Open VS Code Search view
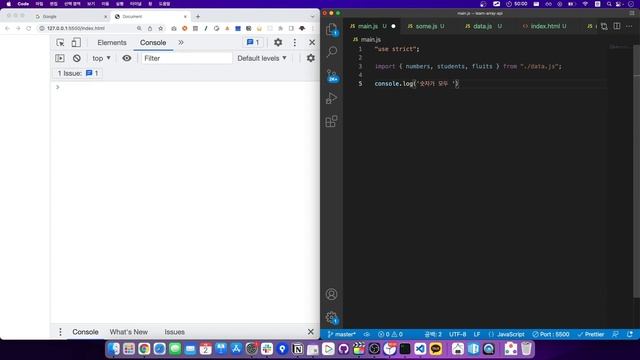 pyautogui.click(x=332, y=52)
